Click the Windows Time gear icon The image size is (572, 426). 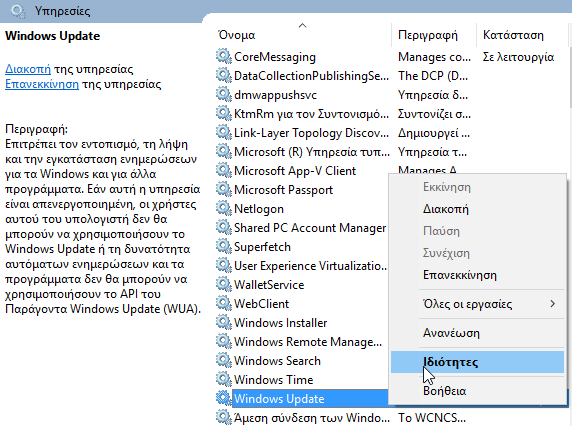click(x=224, y=379)
